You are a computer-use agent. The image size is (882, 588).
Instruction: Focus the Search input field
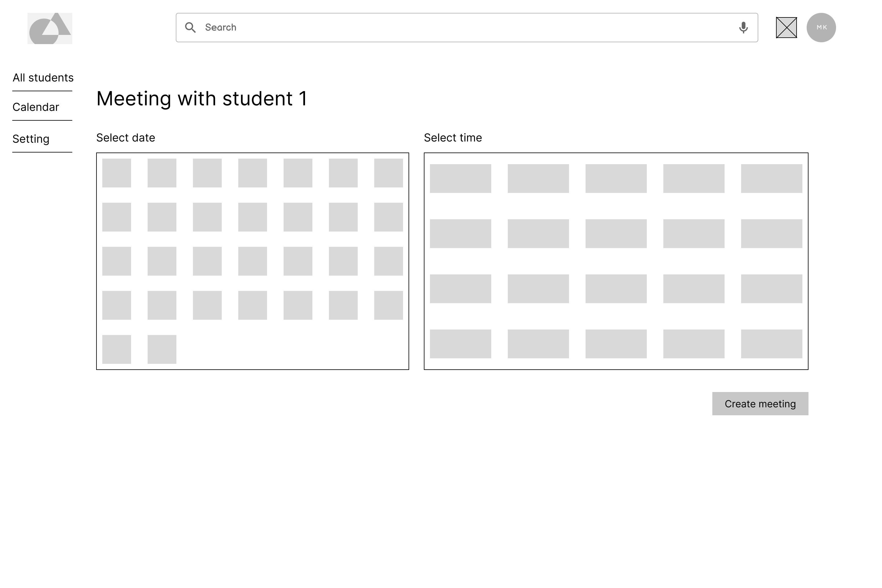tap(465, 27)
